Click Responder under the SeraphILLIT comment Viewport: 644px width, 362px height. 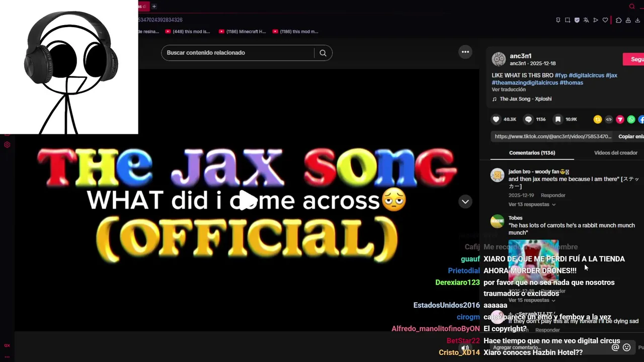click(547, 330)
